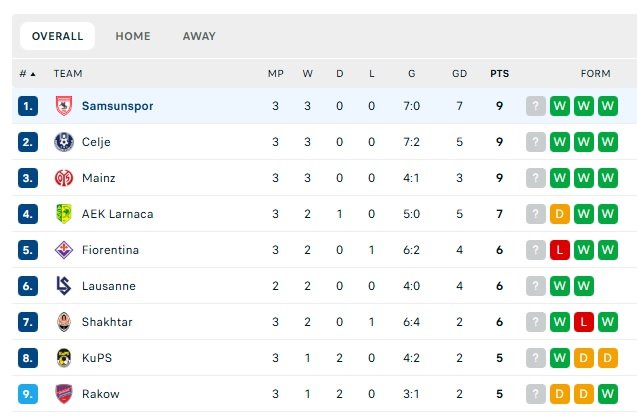Click AEK Larnaca's orange draw form badge

click(560, 214)
